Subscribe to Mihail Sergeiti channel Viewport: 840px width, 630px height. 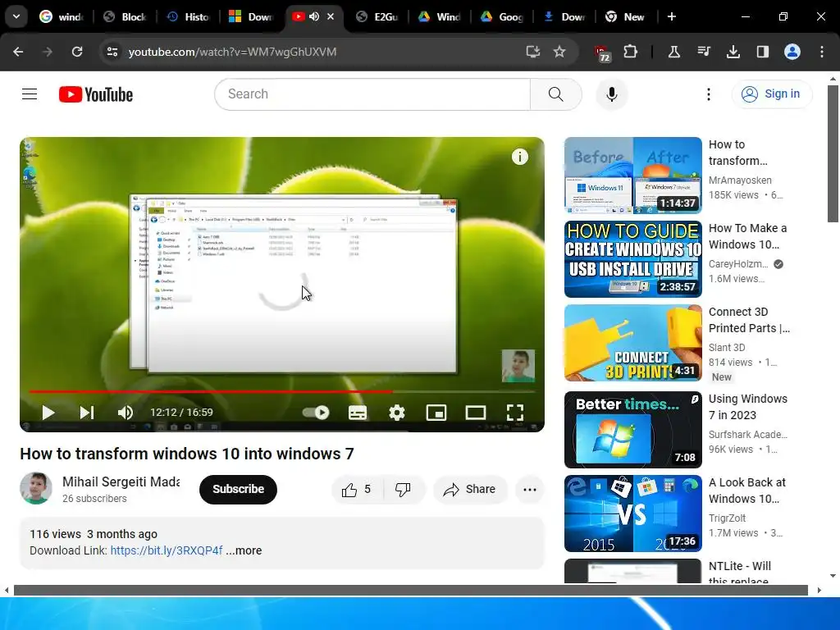[238, 489]
